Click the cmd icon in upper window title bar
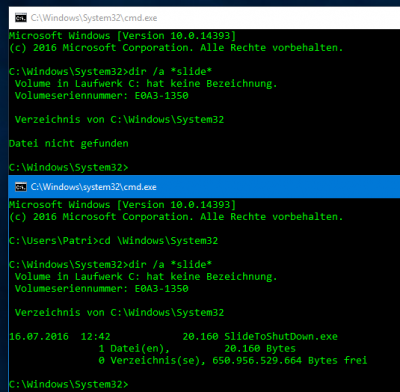The height and width of the screenshot is (392, 400). pyautogui.click(x=21, y=18)
